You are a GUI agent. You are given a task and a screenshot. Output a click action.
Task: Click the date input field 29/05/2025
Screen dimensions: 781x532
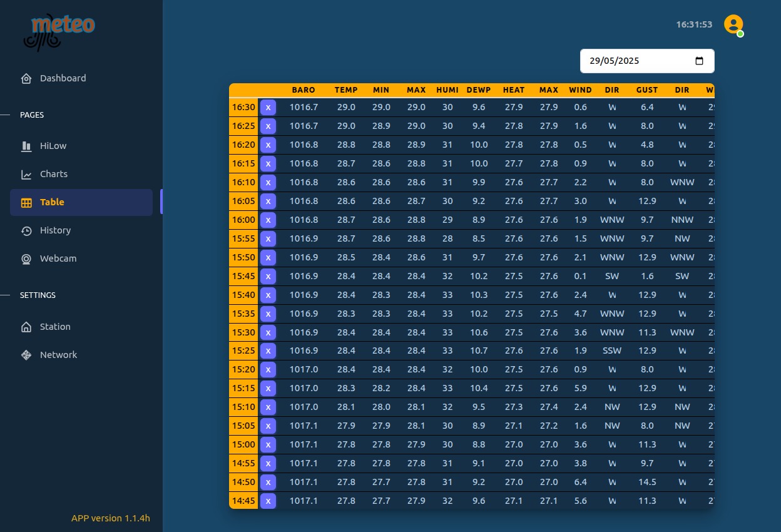[647, 61]
